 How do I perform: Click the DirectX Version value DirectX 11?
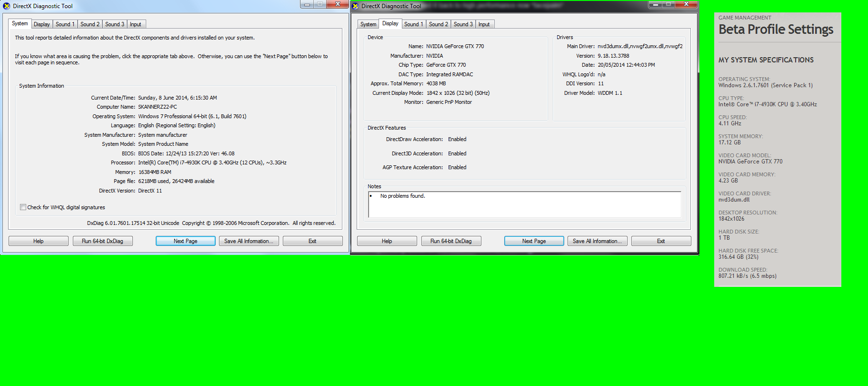pyautogui.click(x=150, y=191)
